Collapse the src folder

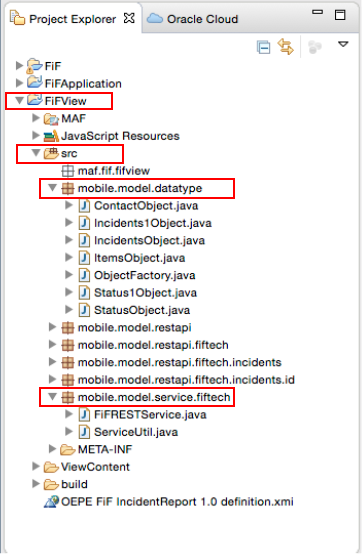pyautogui.click(x=36, y=153)
